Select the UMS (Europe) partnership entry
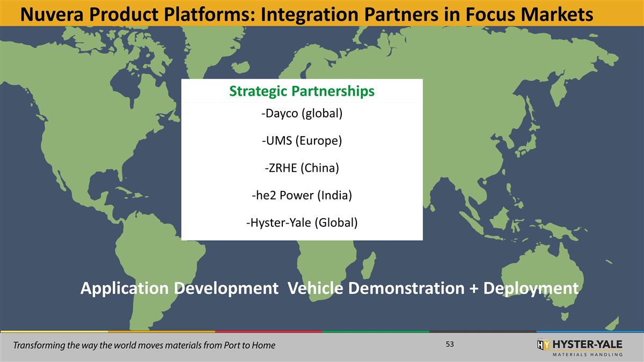The image size is (644, 362). tap(302, 141)
